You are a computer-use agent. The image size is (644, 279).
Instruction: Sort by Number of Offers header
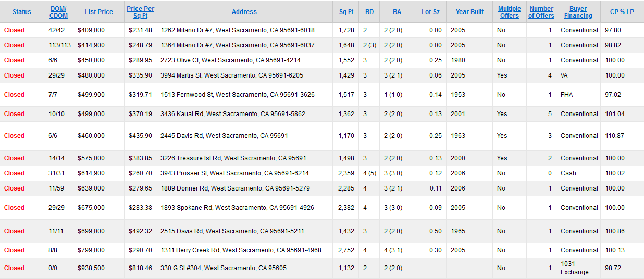pyautogui.click(x=541, y=12)
